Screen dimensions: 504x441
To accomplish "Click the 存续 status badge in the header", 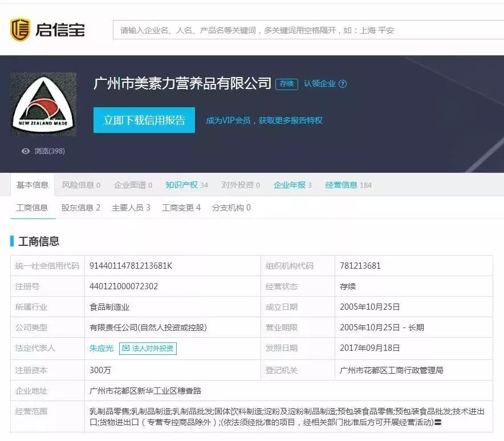I will click(x=287, y=84).
